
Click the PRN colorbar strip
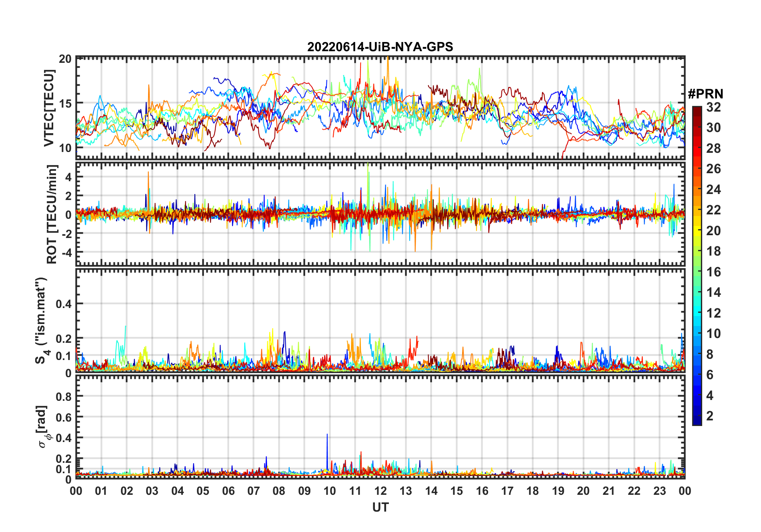click(x=697, y=266)
